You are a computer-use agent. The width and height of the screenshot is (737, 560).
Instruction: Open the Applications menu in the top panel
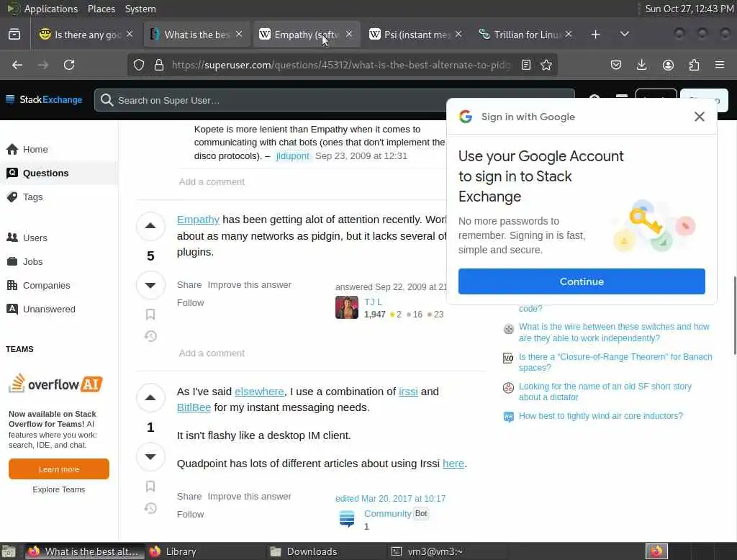click(x=51, y=9)
